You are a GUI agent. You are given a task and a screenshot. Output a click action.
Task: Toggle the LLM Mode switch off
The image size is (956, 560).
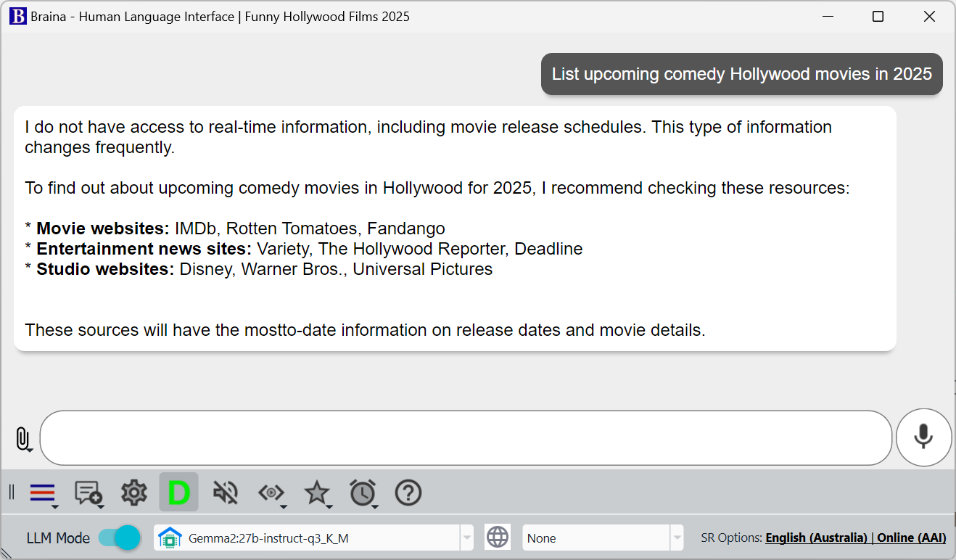point(118,538)
